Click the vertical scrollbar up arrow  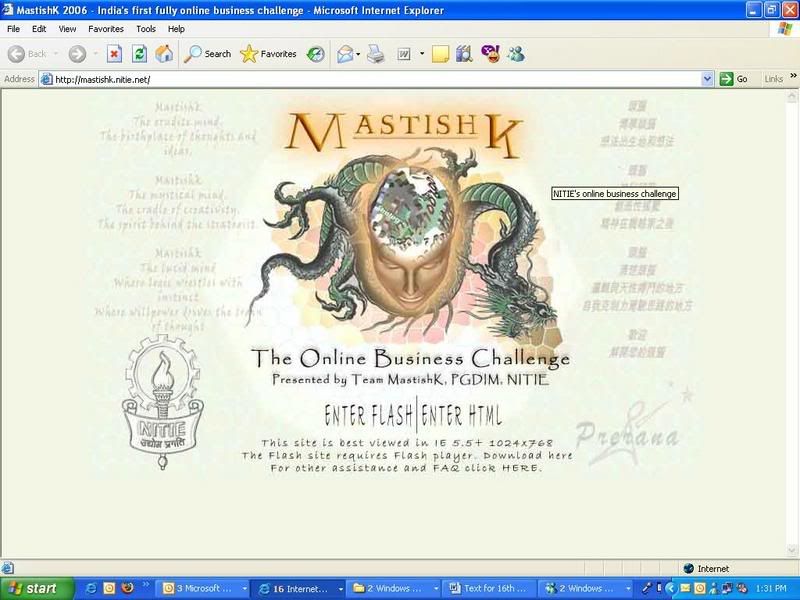(x=792, y=95)
